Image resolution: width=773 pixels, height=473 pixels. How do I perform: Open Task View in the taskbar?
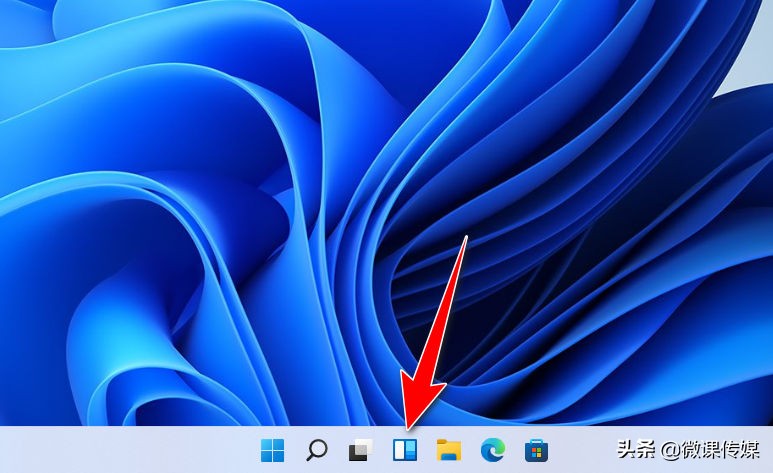[x=360, y=450]
